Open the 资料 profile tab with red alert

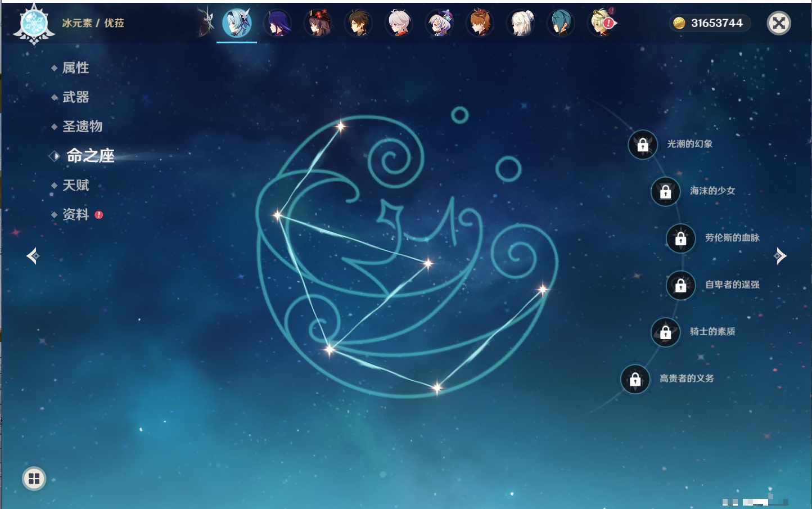point(75,214)
